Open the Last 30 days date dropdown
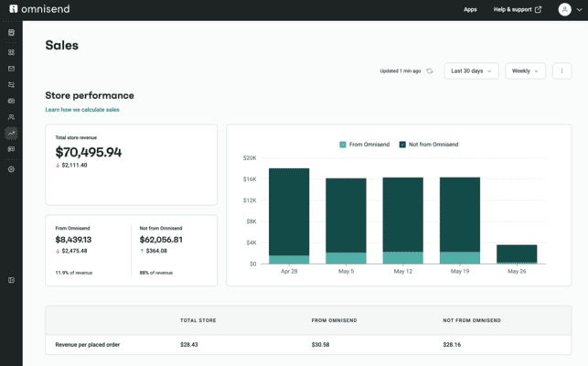 tap(471, 70)
